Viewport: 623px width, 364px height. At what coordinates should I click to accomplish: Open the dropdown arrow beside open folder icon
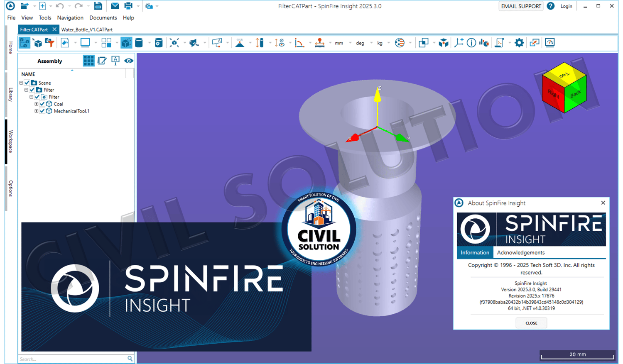(x=34, y=6)
